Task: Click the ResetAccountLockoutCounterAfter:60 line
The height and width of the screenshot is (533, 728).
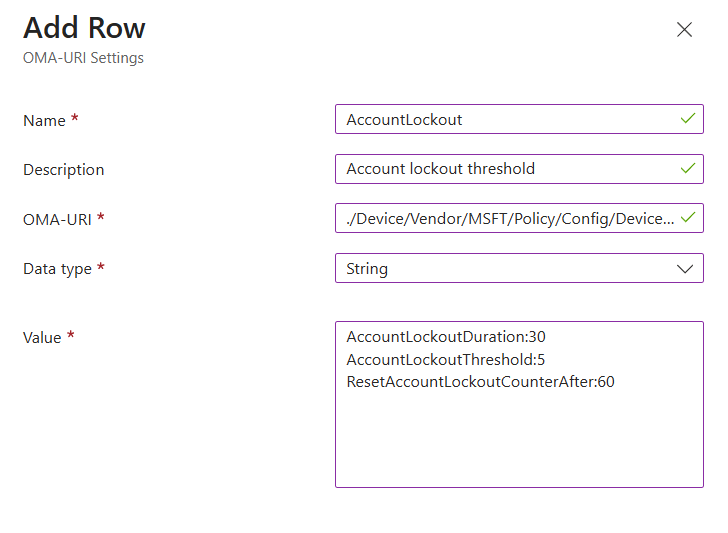Action: pyautogui.click(x=480, y=381)
